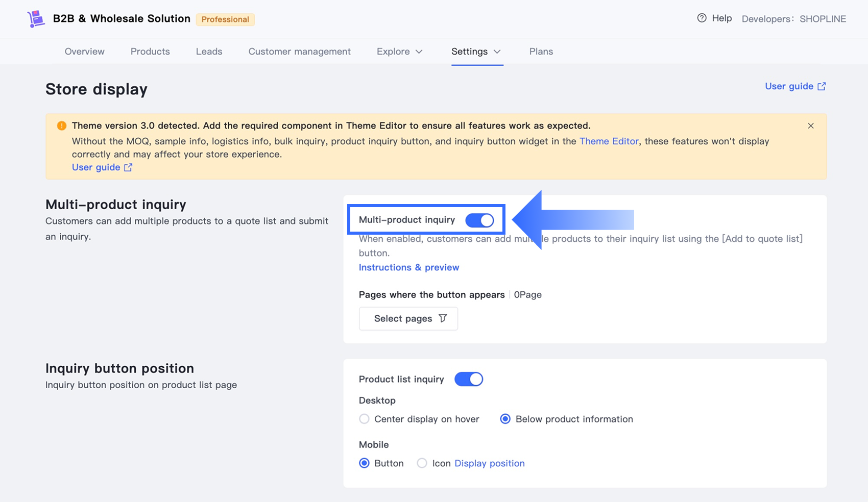
Task: Click external link icon beside banner User guide
Action: (128, 167)
